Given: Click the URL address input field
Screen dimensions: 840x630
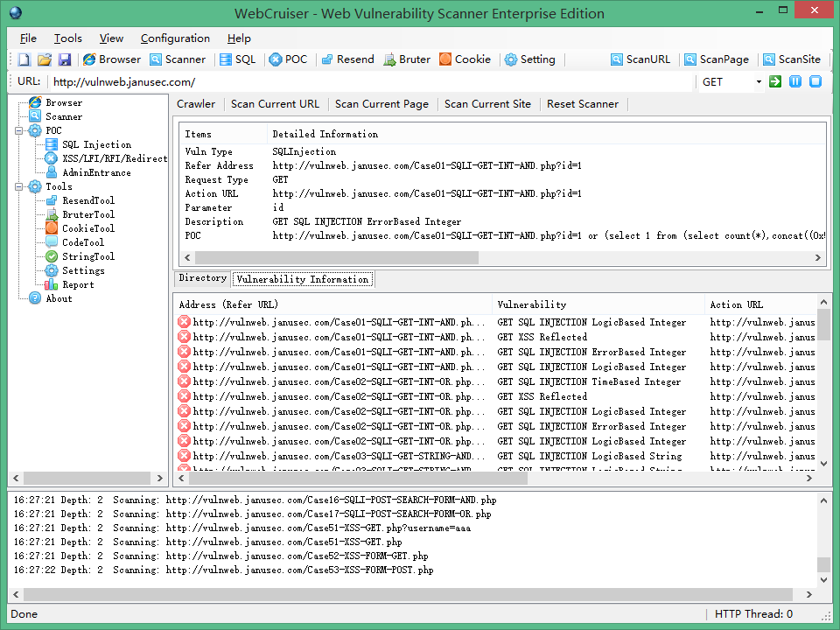Looking at the screenshot, I should click(372, 82).
